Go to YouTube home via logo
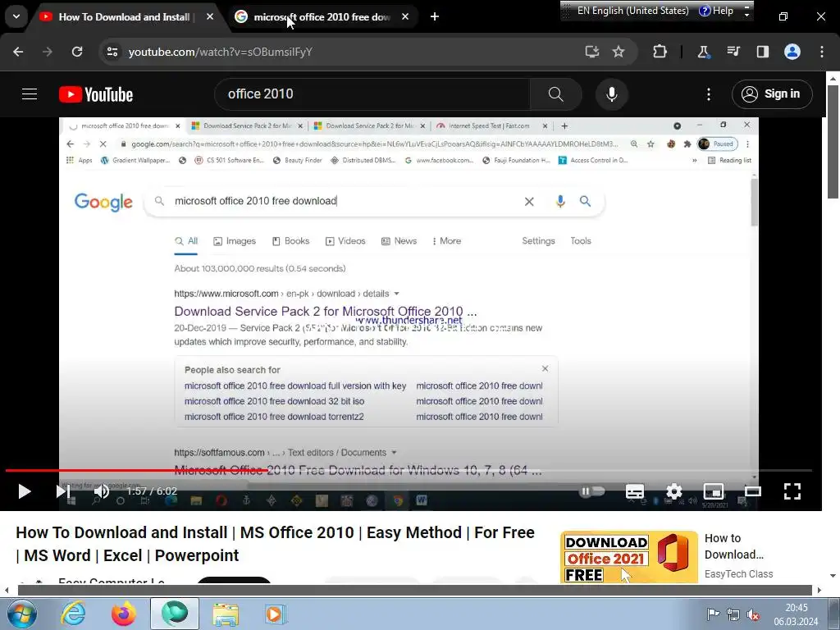840x630 pixels. [x=96, y=94]
